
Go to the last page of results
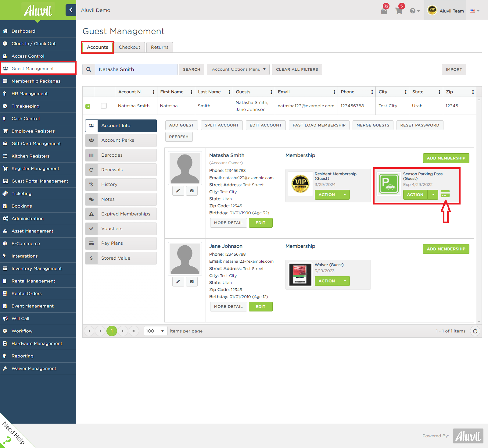coord(134,331)
